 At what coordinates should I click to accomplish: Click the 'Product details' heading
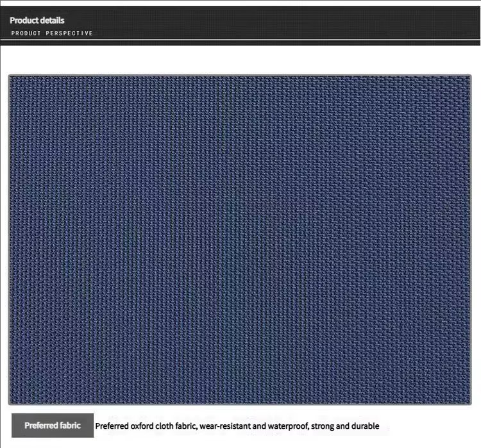tap(37, 21)
